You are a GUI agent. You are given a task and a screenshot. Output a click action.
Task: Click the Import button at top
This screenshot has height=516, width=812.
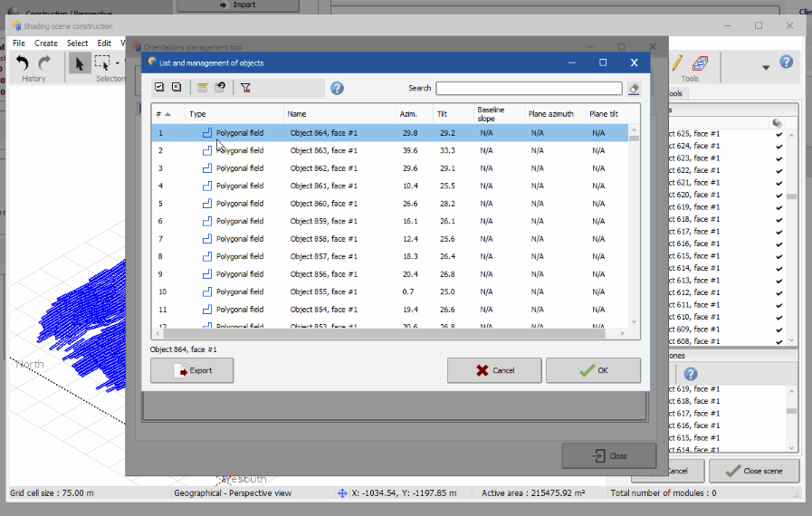[238, 5]
